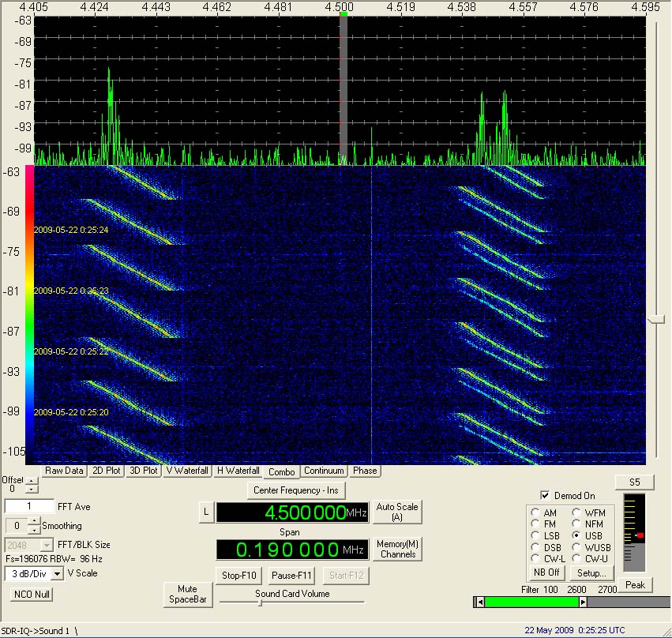This screenshot has height=638, width=672.
Task: Open Memory(M) Channels
Action: [397, 549]
